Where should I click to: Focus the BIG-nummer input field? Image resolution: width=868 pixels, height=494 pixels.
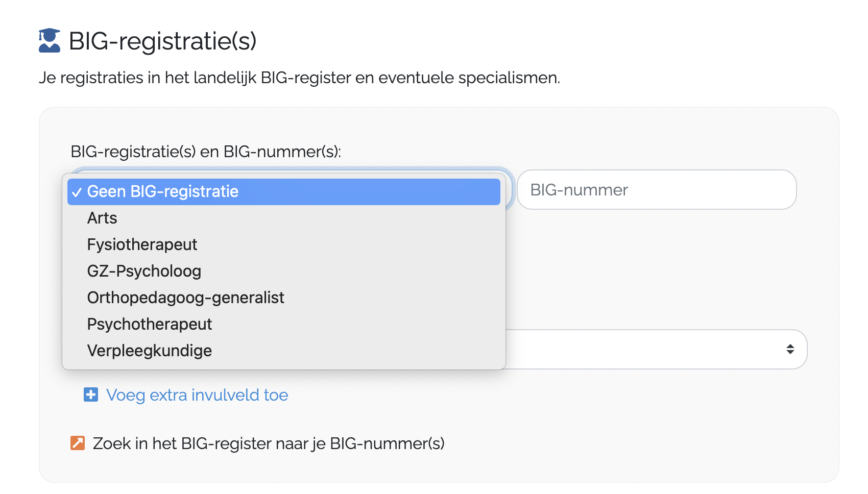coord(657,190)
